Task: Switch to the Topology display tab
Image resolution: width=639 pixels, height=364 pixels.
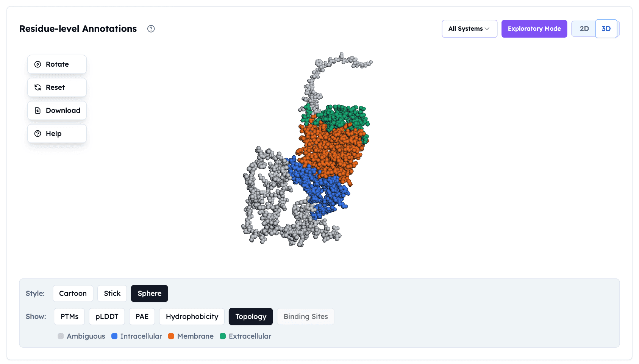Action: click(x=250, y=316)
